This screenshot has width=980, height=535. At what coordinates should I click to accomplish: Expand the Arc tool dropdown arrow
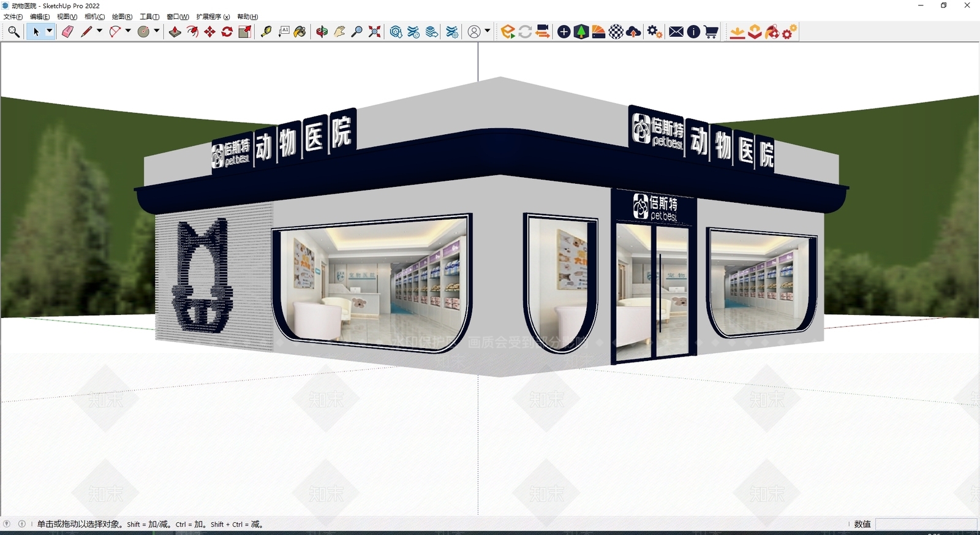click(128, 31)
